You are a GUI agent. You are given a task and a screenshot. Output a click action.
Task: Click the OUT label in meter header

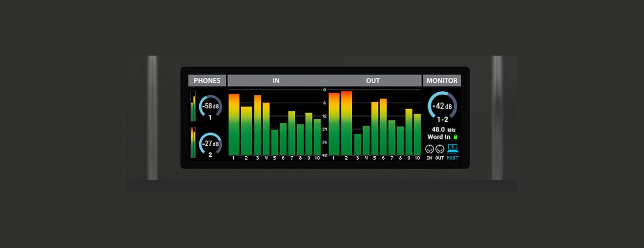pos(373,81)
